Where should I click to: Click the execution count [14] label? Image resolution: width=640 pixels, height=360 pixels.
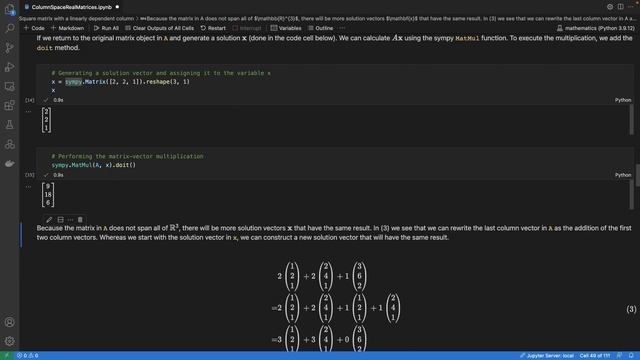pos(29,100)
